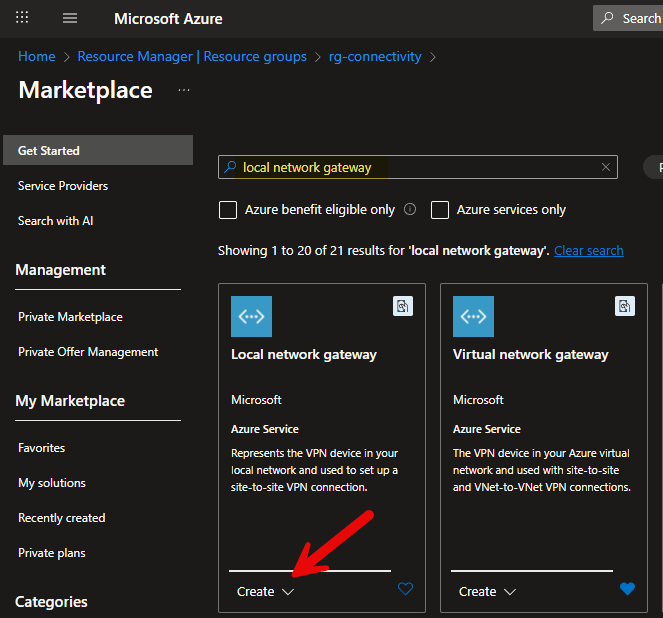663x618 pixels.
Task: Open My solutions
Action: point(52,483)
